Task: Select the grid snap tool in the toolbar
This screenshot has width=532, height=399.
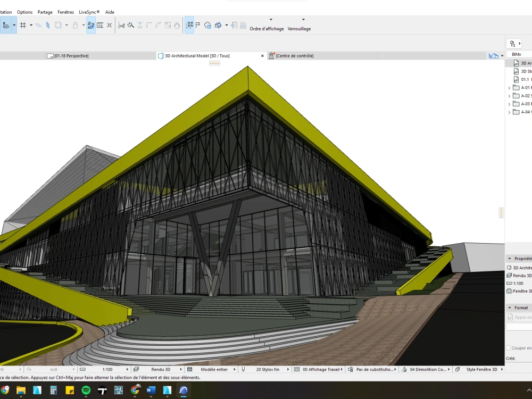Action: click(x=23, y=24)
